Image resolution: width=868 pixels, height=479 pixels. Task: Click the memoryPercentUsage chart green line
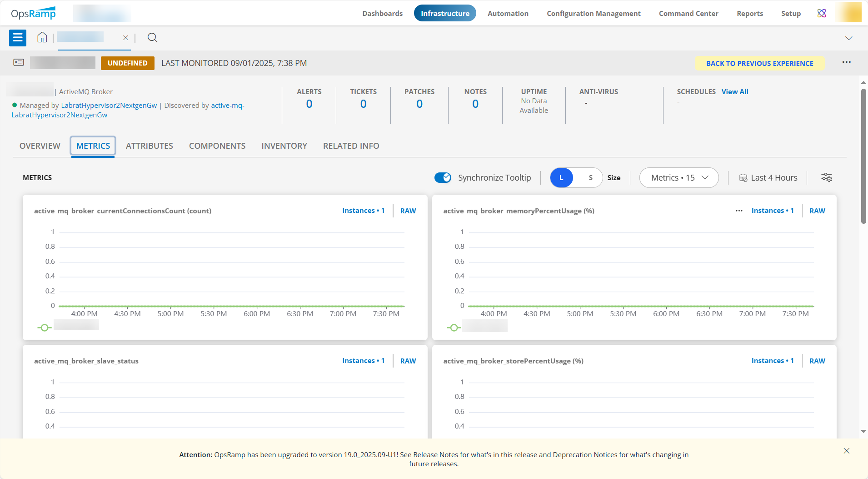pyautogui.click(x=641, y=306)
